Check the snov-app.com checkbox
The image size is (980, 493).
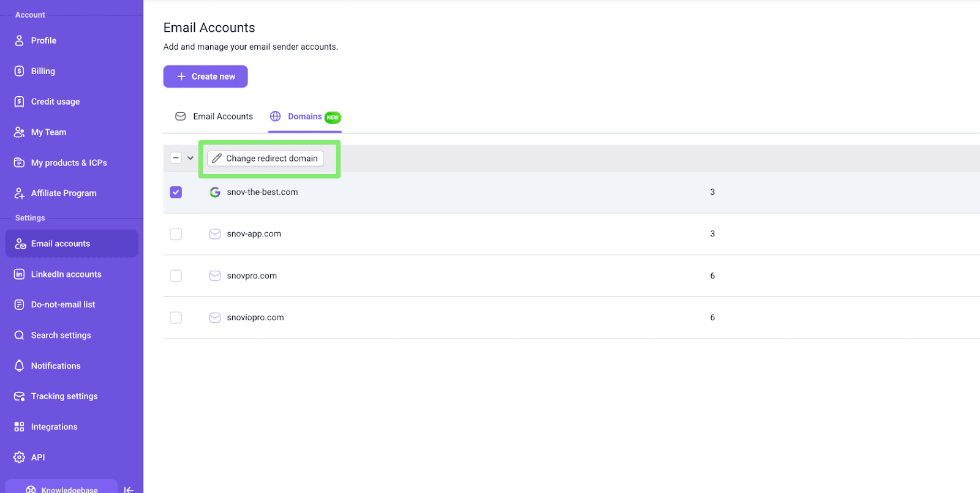(176, 234)
